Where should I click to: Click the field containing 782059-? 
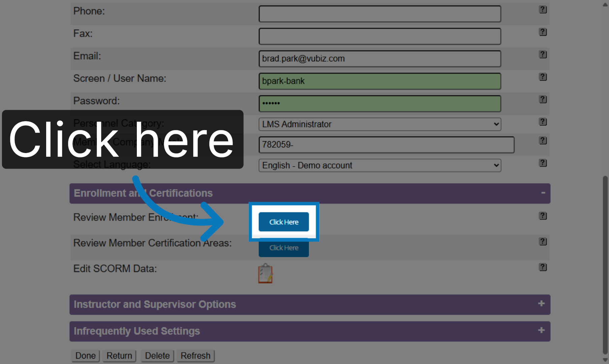(x=387, y=145)
